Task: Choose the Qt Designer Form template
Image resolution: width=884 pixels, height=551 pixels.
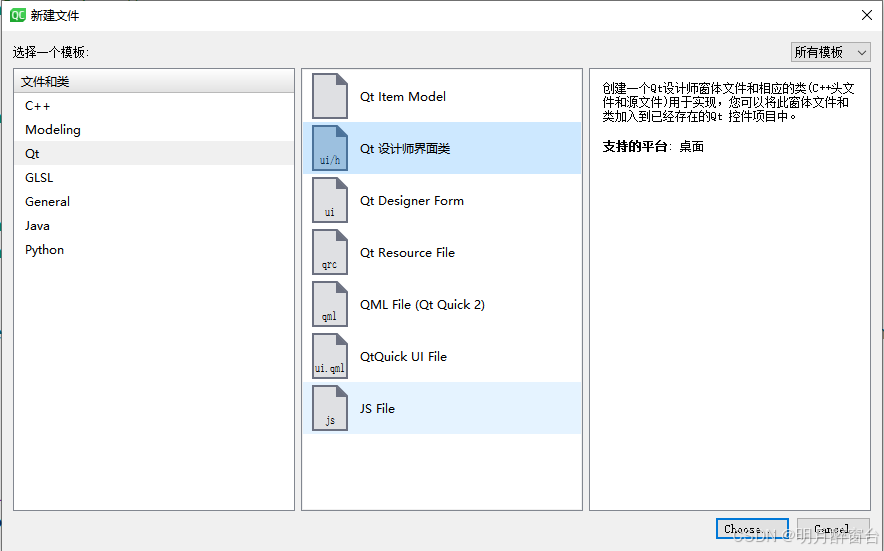Action: point(442,200)
